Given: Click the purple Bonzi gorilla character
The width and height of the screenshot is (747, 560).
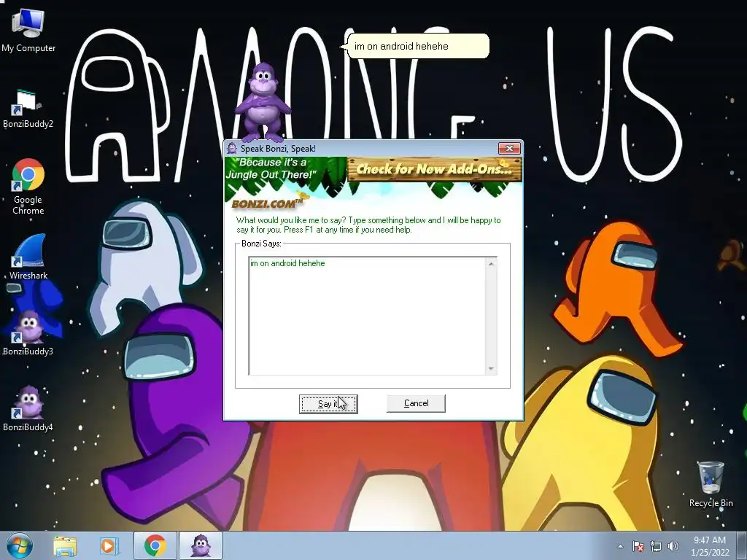Looking at the screenshot, I should pos(263,102).
